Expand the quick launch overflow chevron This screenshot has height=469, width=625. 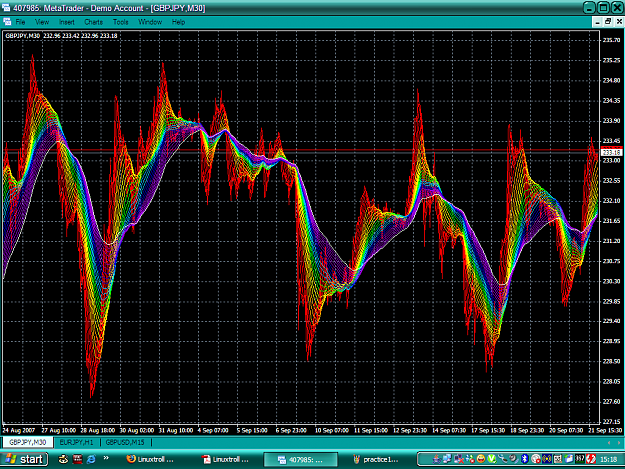[106, 458]
